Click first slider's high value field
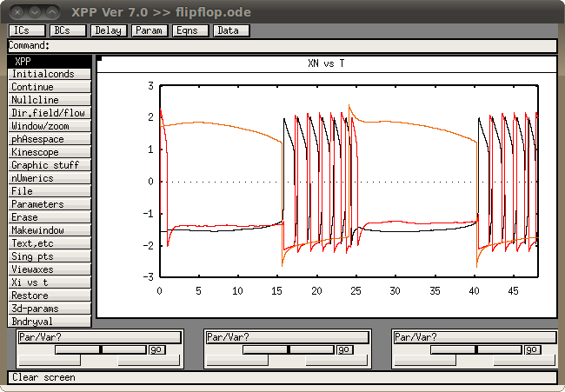This screenshot has width=565, height=392. tap(149, 360)
